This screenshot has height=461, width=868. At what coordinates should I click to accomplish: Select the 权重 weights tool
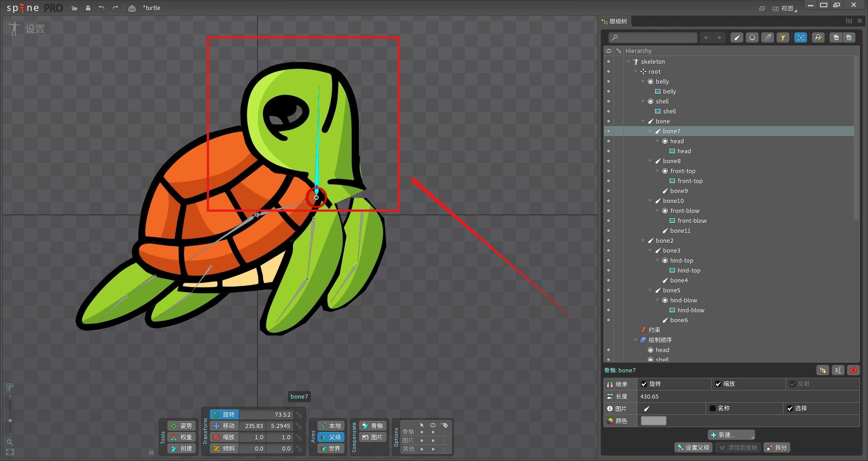(x=181, y=437)
